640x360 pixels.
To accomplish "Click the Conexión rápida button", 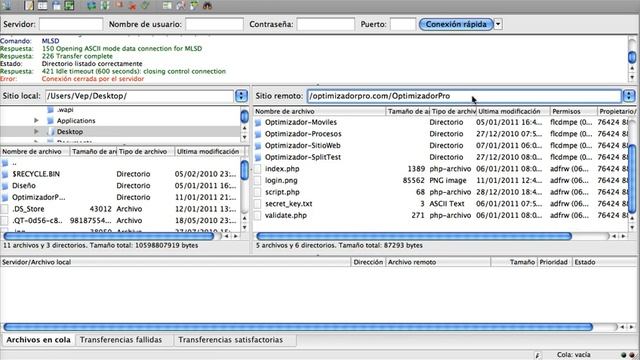I will coord(456,24).
